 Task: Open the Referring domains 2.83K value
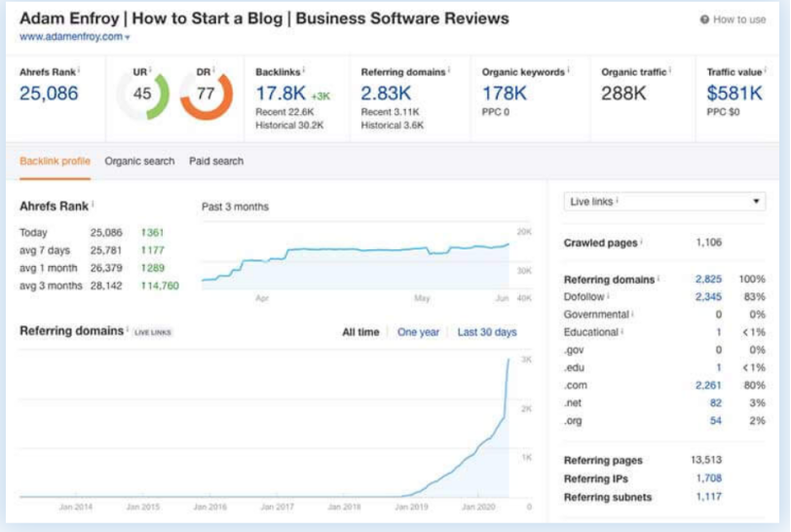coord(386,94)
